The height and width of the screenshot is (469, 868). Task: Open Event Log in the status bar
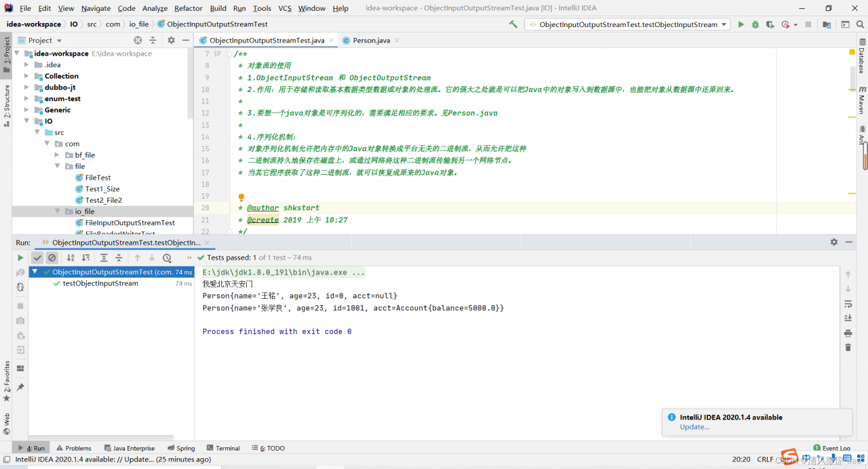point(831,448)
